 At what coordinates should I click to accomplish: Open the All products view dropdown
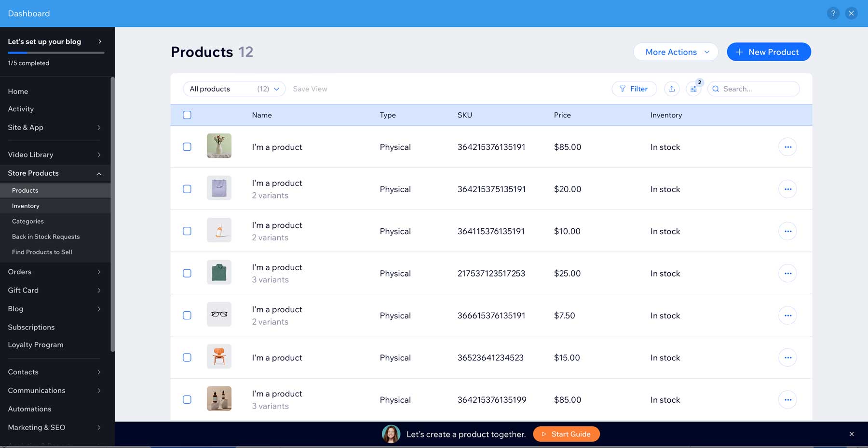234,89
